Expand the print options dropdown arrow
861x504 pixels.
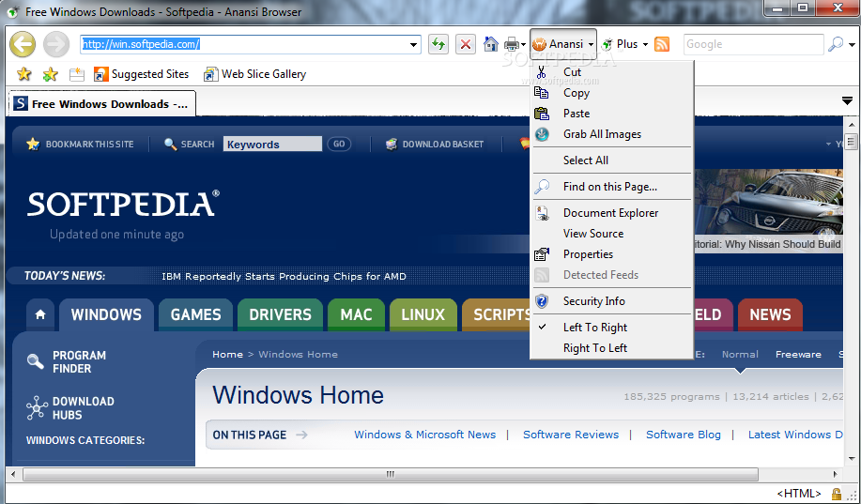click(x=523, y=45)
